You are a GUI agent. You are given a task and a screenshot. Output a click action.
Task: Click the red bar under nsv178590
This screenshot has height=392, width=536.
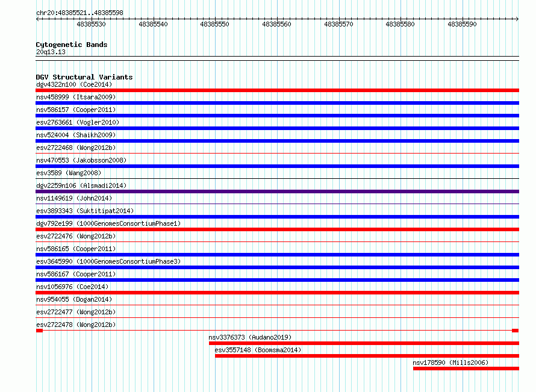[466, 369]
